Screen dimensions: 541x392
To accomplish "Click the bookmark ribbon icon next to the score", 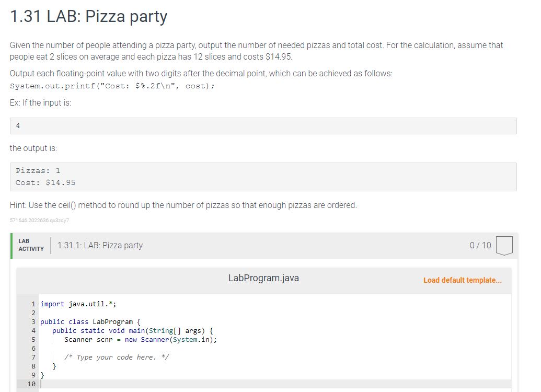I will 504,245.
